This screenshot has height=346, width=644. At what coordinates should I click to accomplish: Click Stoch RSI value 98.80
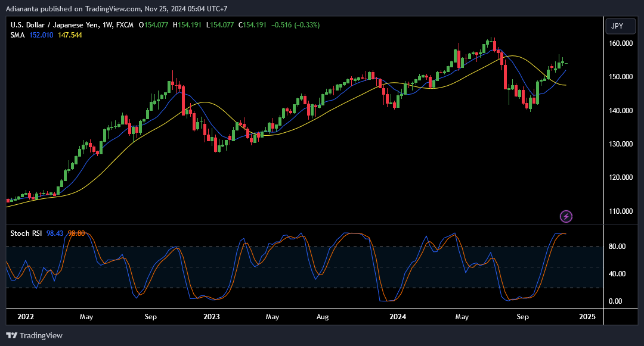click(76, 233)
